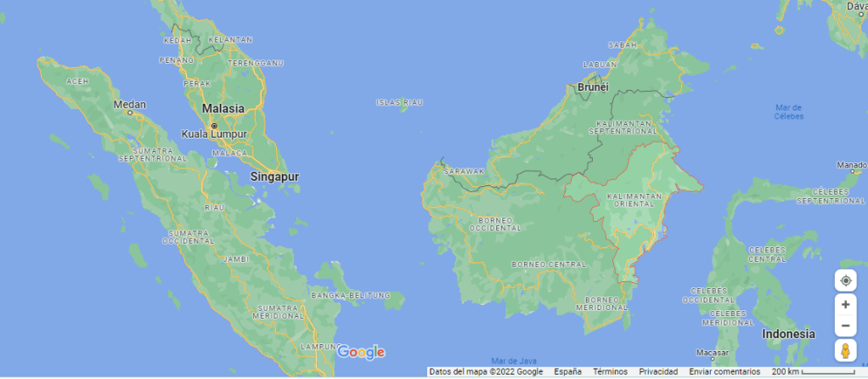Viewport: 868px width, 379px height.
Task: Select the Medan city label
Action: (x=130, y=105)
